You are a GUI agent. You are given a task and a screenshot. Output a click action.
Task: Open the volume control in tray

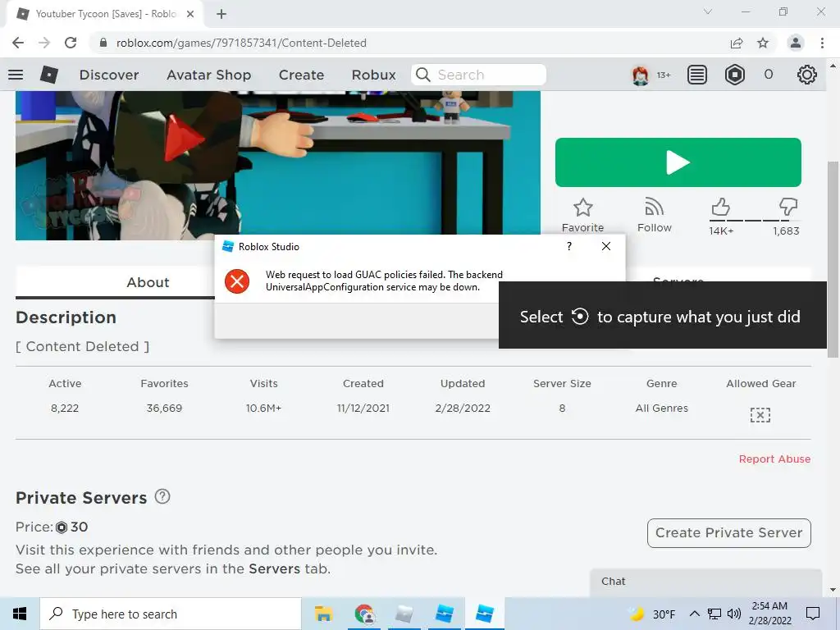tap(734, 614)
